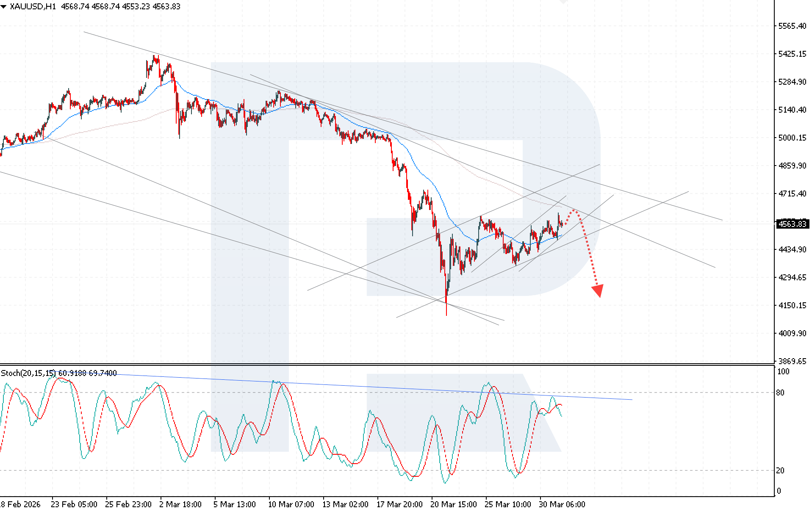Select the 2 Mar 18:00 time label
This screenshot has width=812, height=514.
point(180,504)
